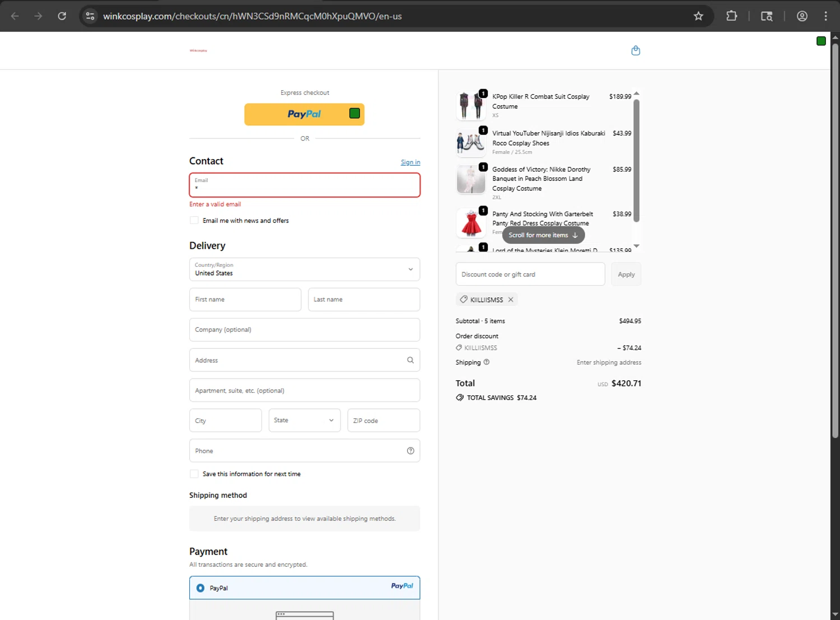Click address search magnifier icon
Screen dimensions: 840x620
[410, 360]
